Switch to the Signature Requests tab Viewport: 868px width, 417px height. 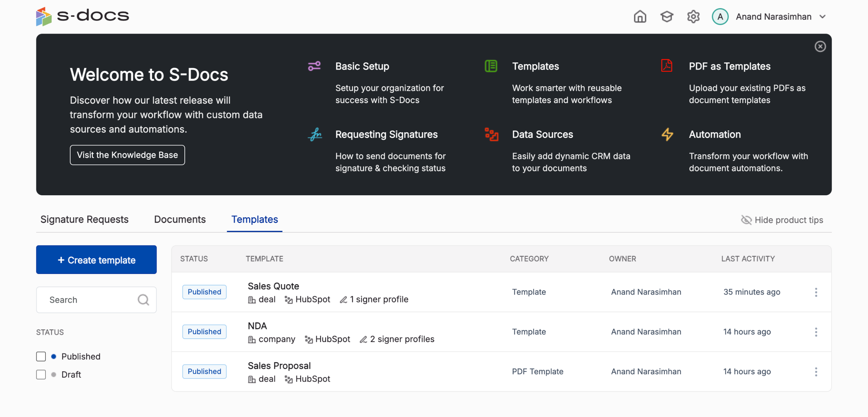click(x=84, y=220)
